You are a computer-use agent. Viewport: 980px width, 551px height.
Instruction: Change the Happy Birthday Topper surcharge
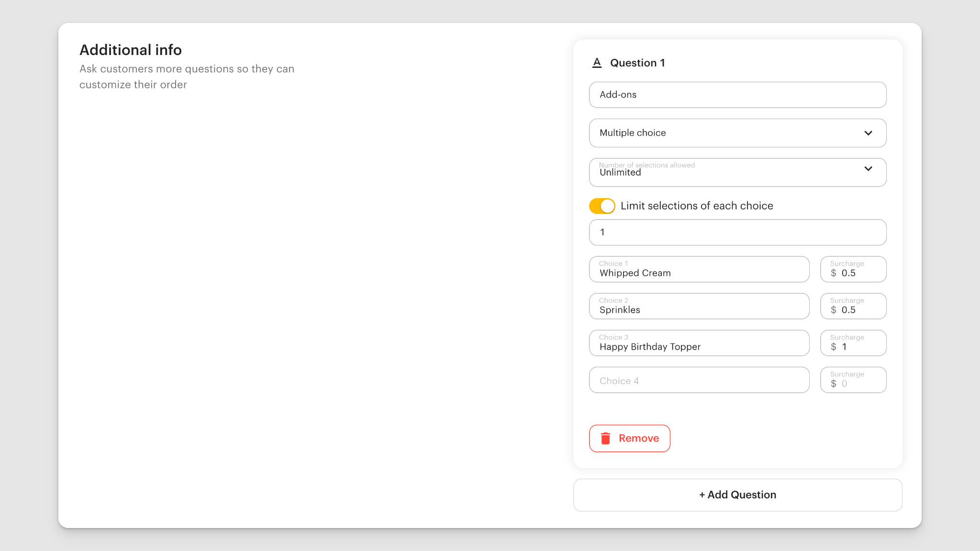[x=853, y=346]
